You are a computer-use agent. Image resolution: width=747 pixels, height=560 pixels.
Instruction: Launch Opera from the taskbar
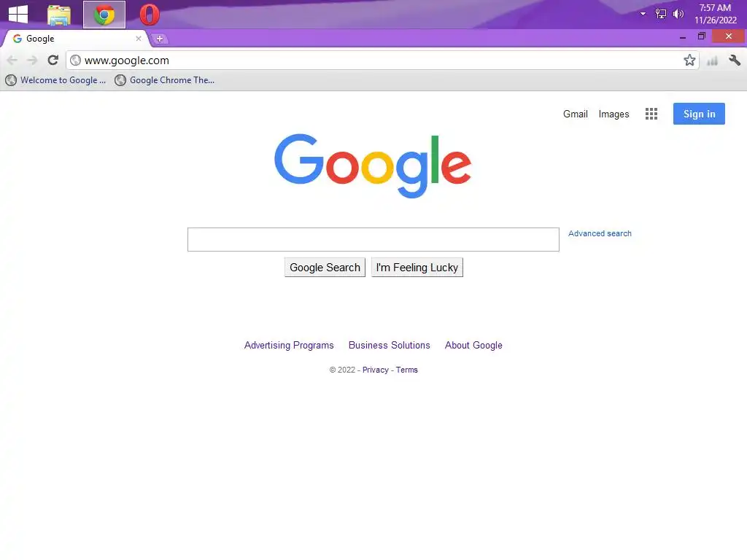pos(150,15)
